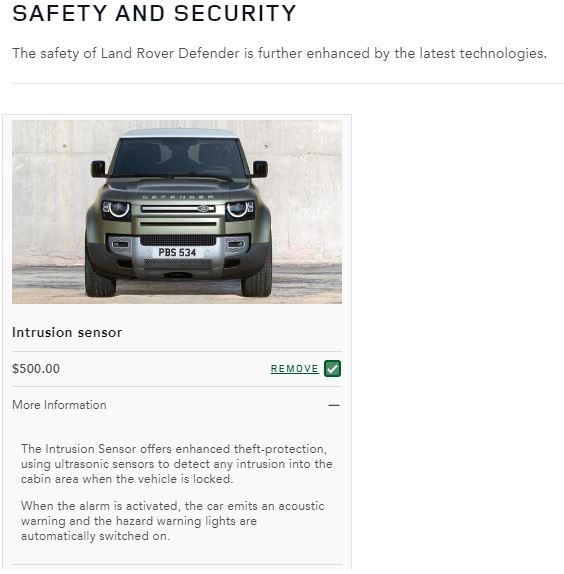
Task: Click the vehicle's left-side round headlight
Action: pos(119,209)
